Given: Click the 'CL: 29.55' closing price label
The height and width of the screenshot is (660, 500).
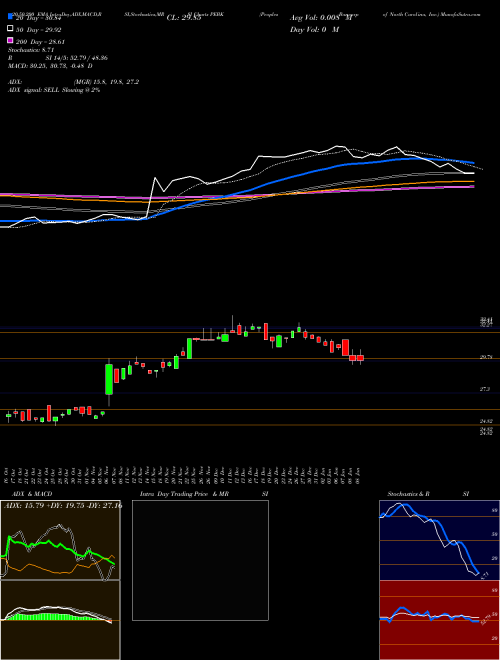Looking at the screenshot, I should click(184, 18).
